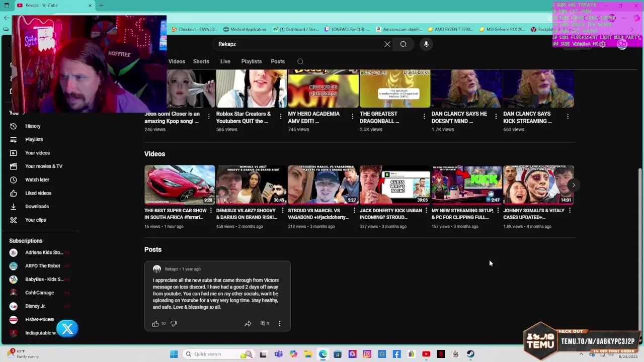Viewport: 644px width, 362px height.
Task: Open comments on the Rekapz post
Action: tap(264, 323)
